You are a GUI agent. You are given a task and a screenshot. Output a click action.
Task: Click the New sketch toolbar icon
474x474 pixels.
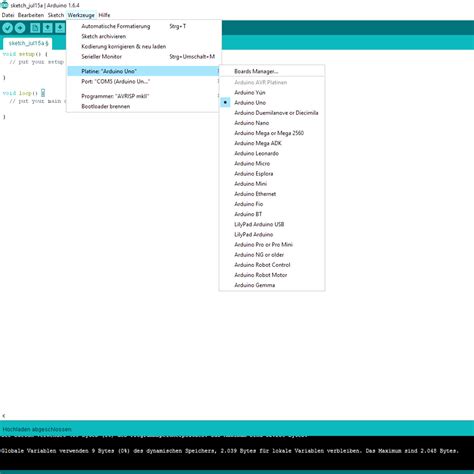35,28
